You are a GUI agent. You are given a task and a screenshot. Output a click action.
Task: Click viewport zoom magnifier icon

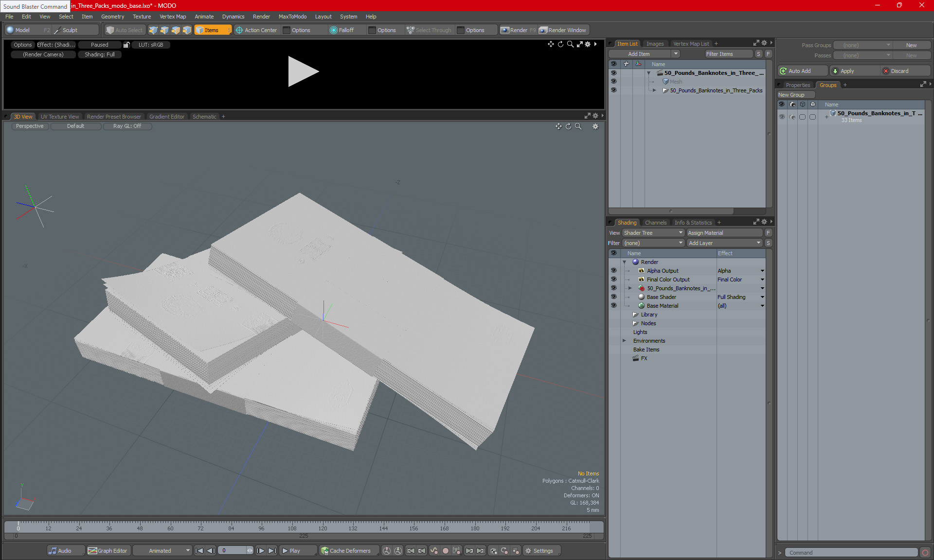click(x=578, y=126)
